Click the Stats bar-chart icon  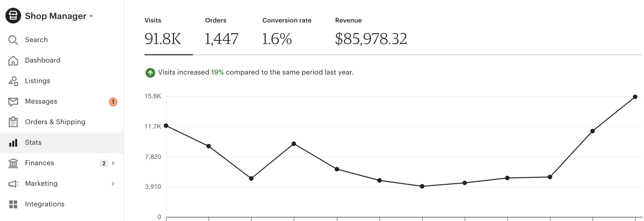coord(13,142)
